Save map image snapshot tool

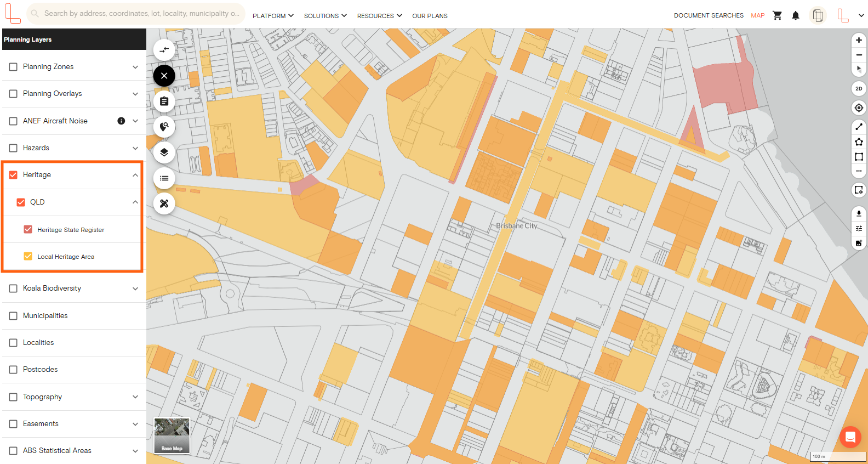(x=859, y=243)
